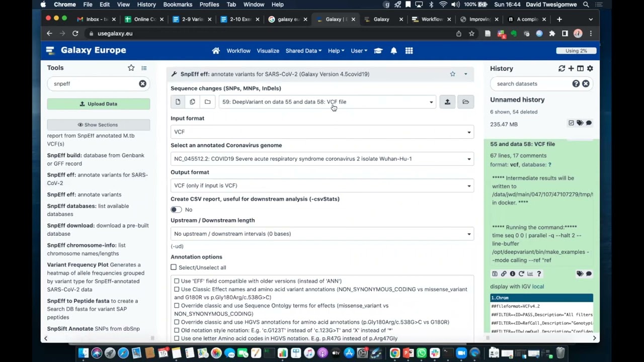The height and width of the screenshot is (362, 644).
Task: Clear the search datasets field
Action: point(586,84)
